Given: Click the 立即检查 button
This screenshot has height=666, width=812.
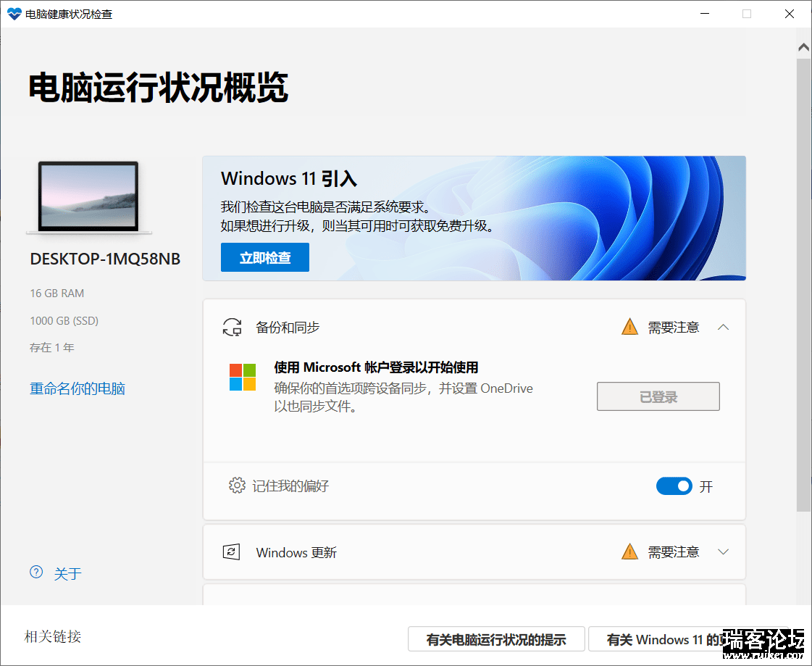Looking at the screenshot, I should [264, 257].
